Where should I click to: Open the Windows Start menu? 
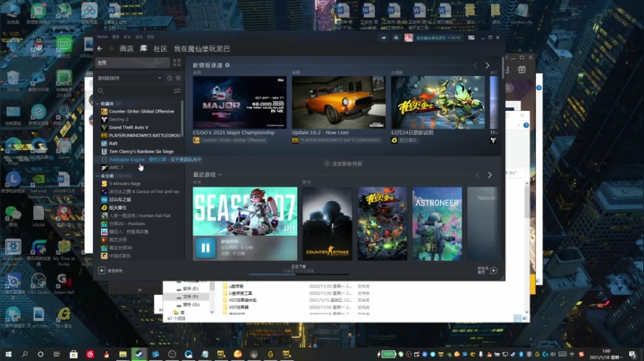[8, 354]
